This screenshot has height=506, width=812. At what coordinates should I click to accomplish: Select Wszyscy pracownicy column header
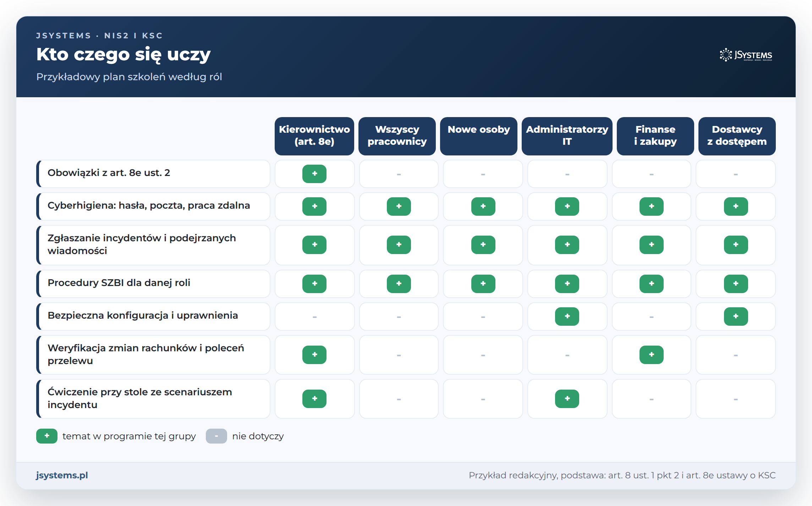point(397,136)
